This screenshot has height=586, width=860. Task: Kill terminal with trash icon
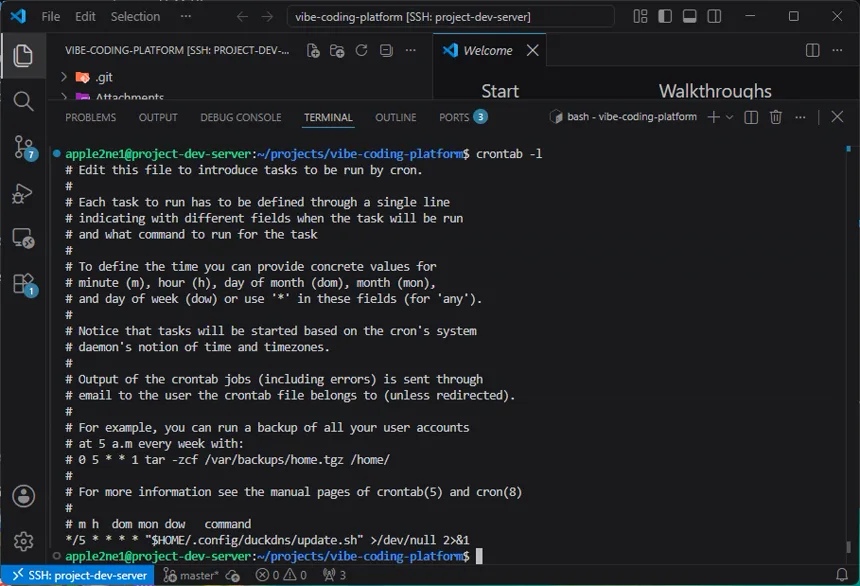(x=776, y=117)
